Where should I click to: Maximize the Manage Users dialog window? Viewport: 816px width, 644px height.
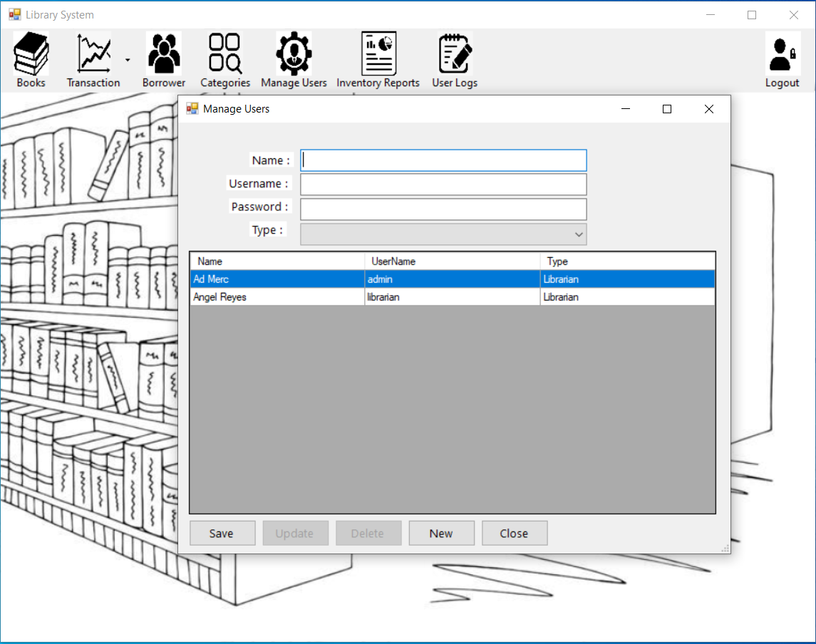pos(667,109)
